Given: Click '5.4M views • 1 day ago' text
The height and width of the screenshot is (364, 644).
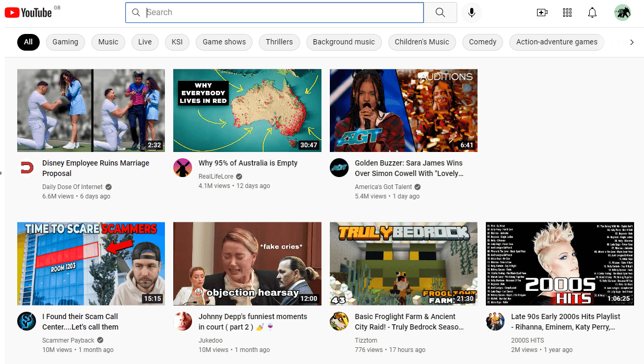Looking at the screenshot, I should point(387,196).
